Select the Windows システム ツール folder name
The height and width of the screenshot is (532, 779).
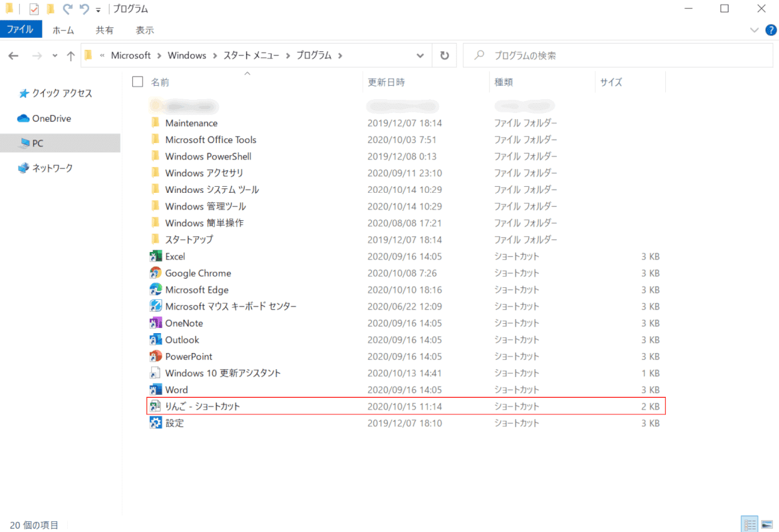click(212, 190)
